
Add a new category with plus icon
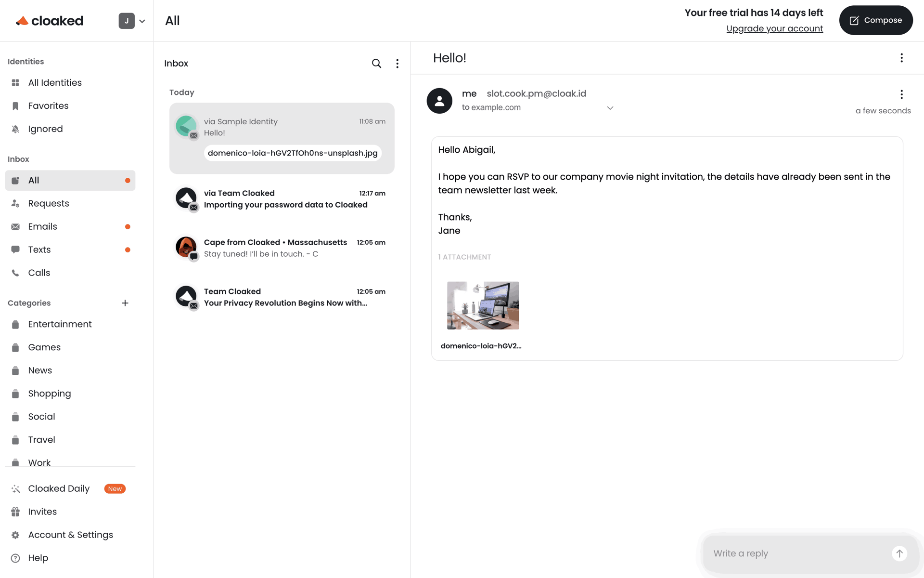[x=125, y=303]
